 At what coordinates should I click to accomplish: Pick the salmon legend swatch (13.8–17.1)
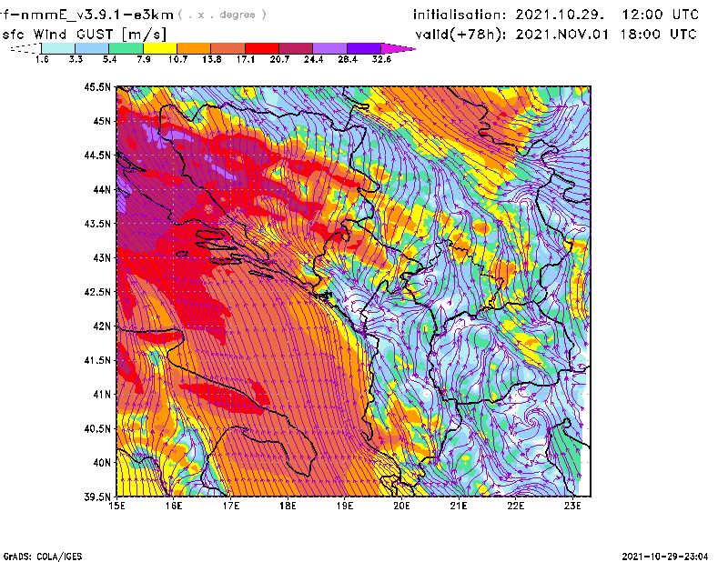tap(228, 48)
